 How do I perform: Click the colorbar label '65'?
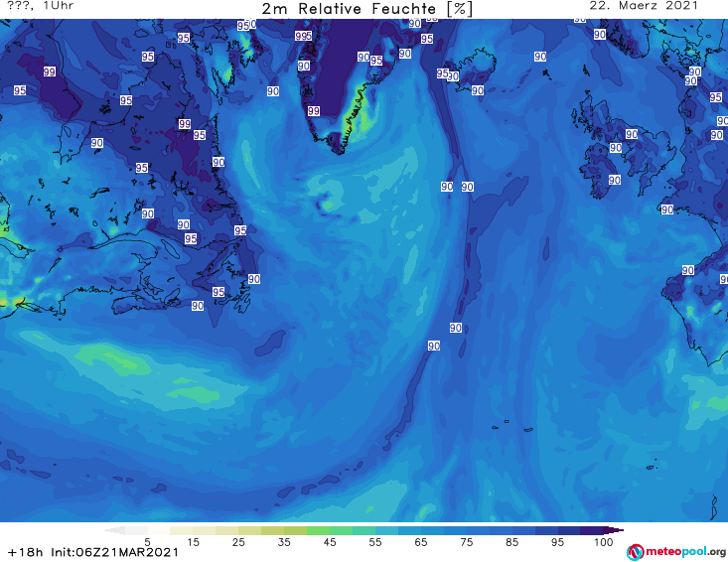[421, 542]
